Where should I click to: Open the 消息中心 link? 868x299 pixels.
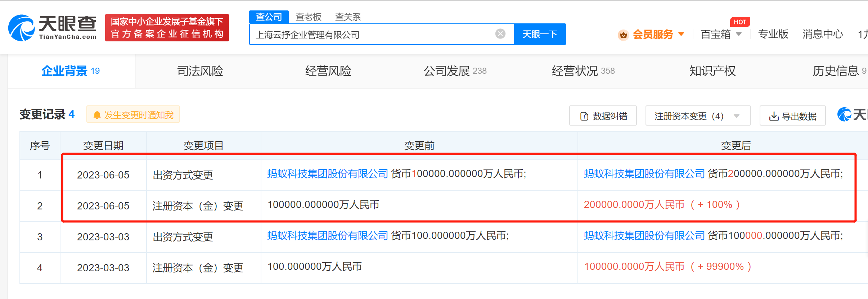pyautogui.click(x=823, y=34)
